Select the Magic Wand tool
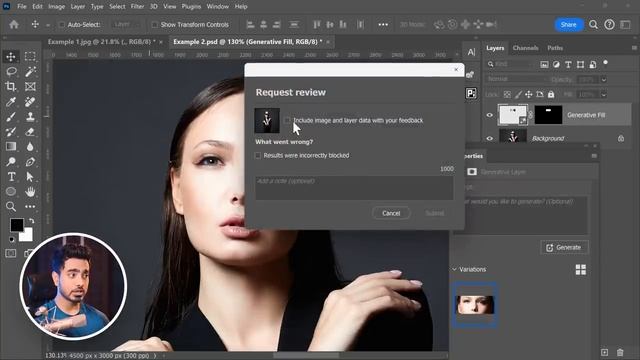This screenshot has height=360, width=640. click(30, 71)
